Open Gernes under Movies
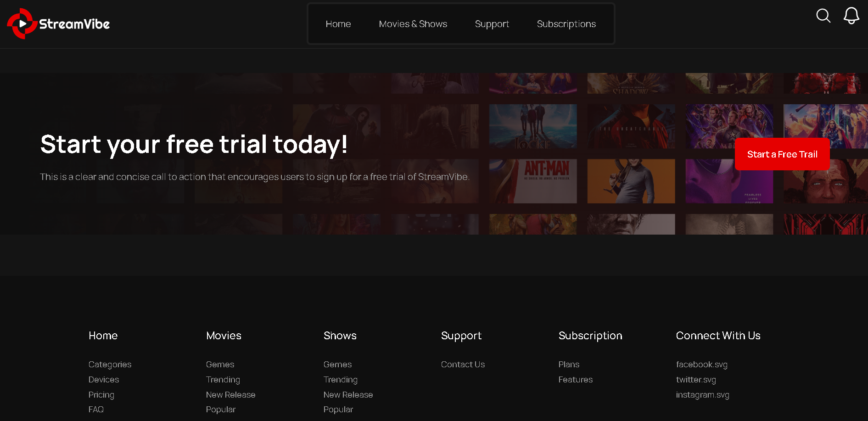Image resolution: width=868 pixels, height=421 pixels. (220, 365)
